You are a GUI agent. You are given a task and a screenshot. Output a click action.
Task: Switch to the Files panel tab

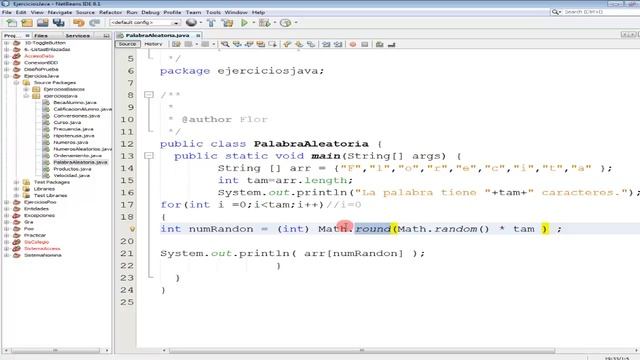click(x=41, y=36)
